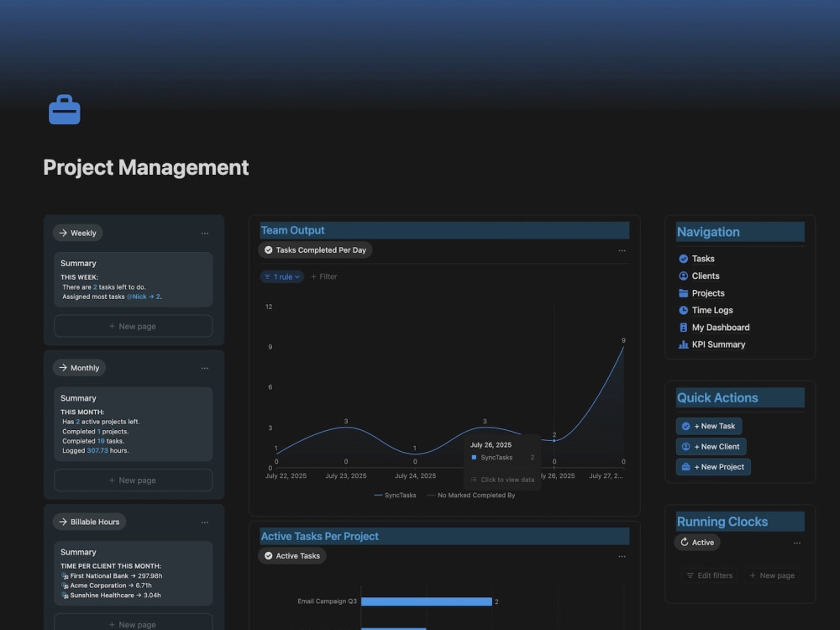This screenshot has height=630, width=840.
Task: Click Sunshine Healthcare → 3.04h line
Action: [x=111, y=596]
